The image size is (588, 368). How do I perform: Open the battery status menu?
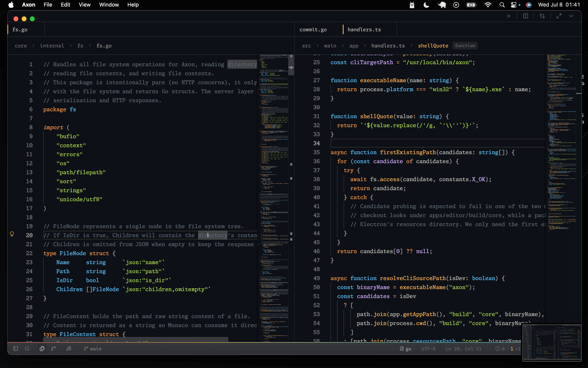471,5
